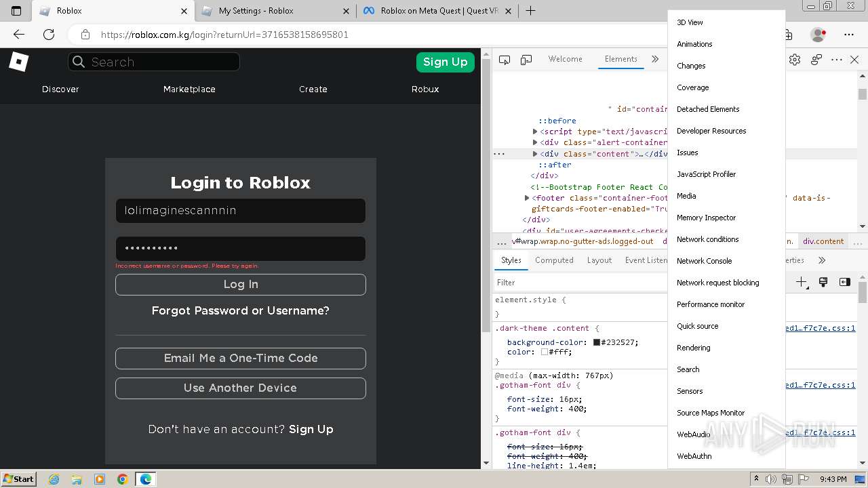Screen dimensions: 868x488
Task: Open the browser profile avatar icon
Action: [x=818, y=34]
